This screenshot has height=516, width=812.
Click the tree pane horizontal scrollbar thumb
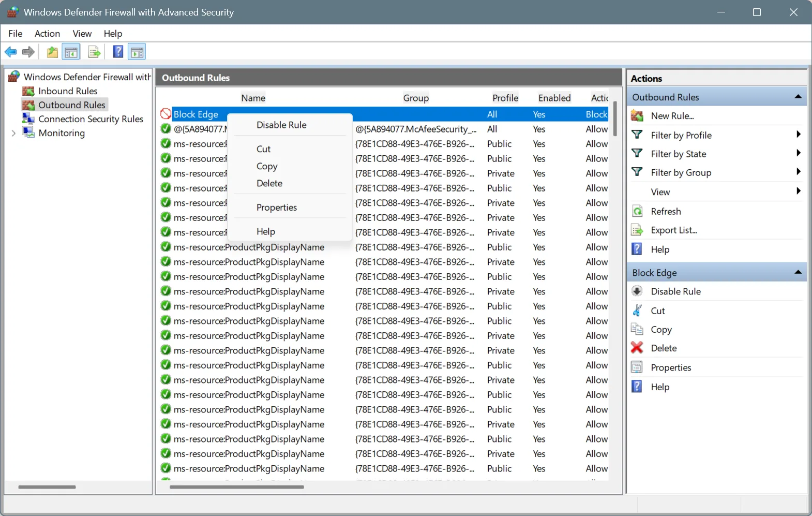[47, 487]
